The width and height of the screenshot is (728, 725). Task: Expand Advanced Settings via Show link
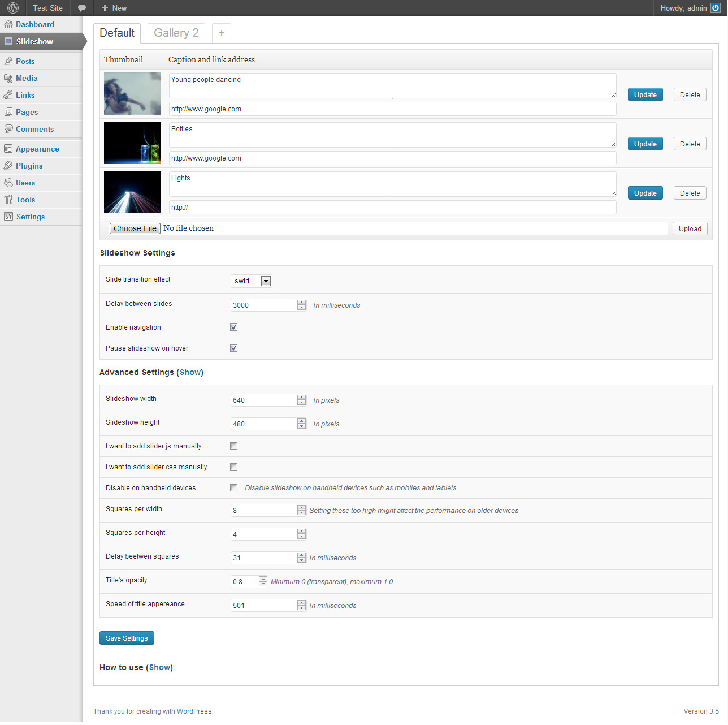coord(190,372)
